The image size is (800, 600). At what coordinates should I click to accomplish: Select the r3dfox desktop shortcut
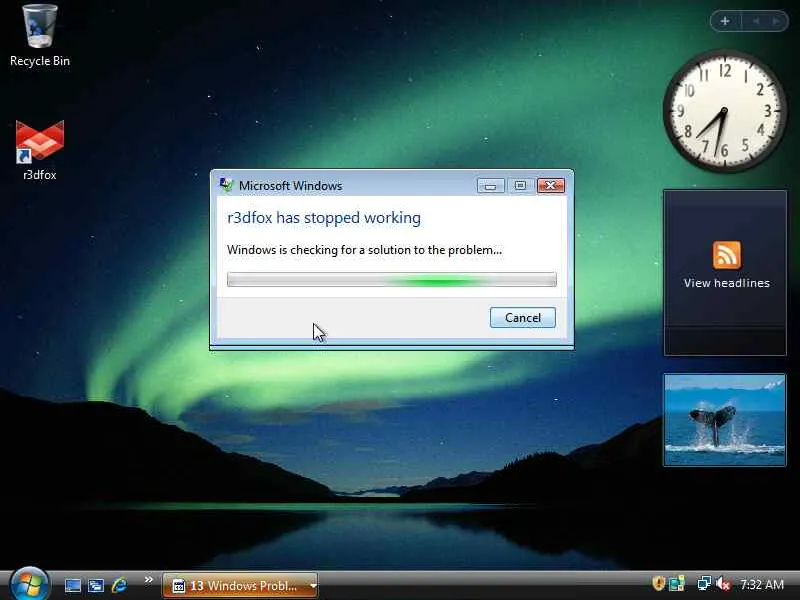click(40, 150)
